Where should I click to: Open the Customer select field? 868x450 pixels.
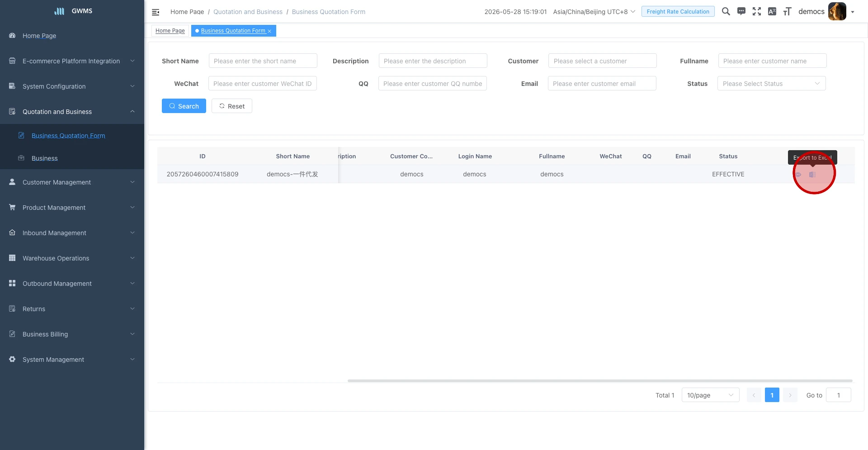click(x=603, y=61)
